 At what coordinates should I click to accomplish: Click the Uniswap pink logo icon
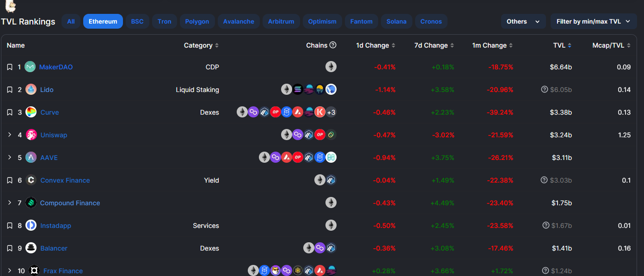coord(31,135)
